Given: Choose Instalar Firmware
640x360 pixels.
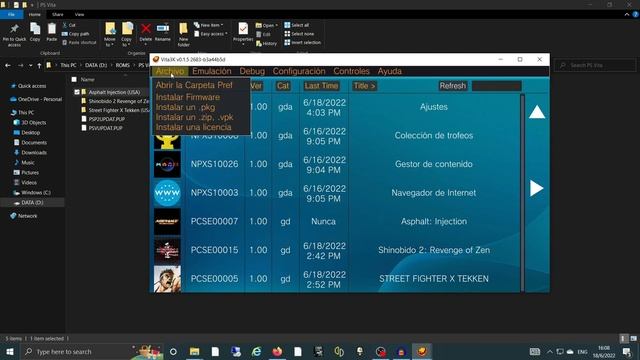Looking at the screenshot, I should pos(188,97).
